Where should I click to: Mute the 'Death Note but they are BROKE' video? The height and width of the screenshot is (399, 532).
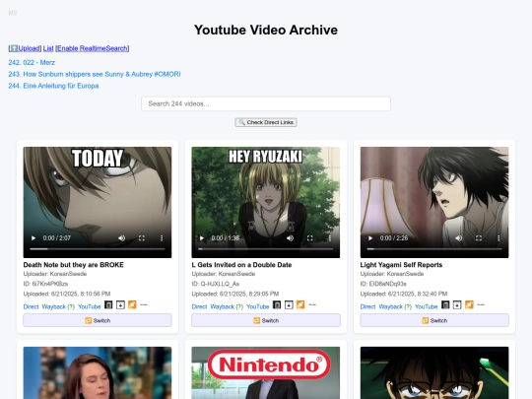(x=121, y=238)
